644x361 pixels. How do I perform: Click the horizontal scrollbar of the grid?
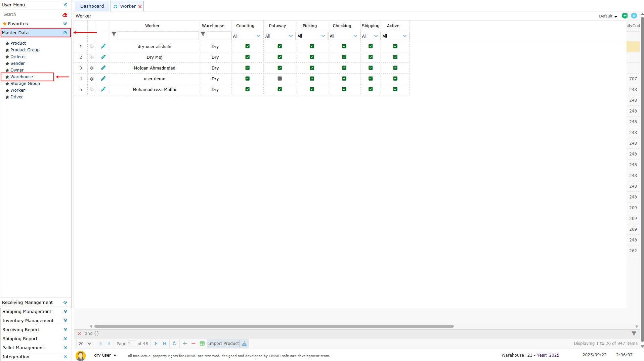[274, 326]
